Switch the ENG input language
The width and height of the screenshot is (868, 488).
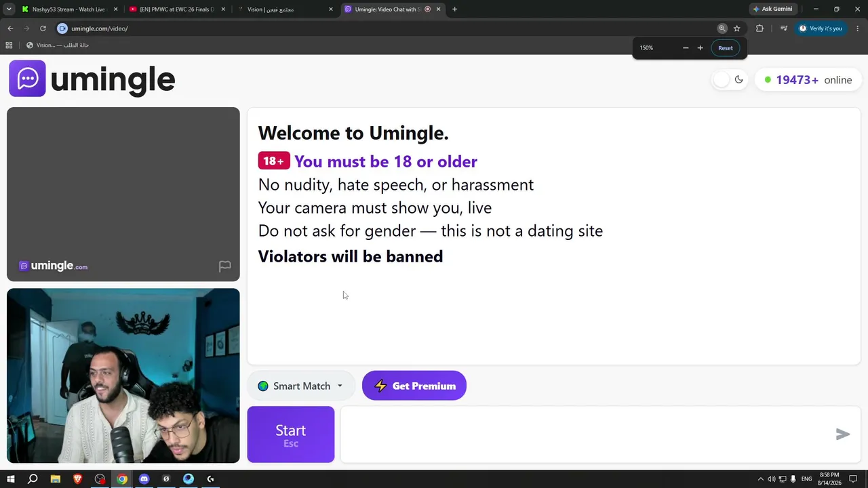tap(806, 479)
